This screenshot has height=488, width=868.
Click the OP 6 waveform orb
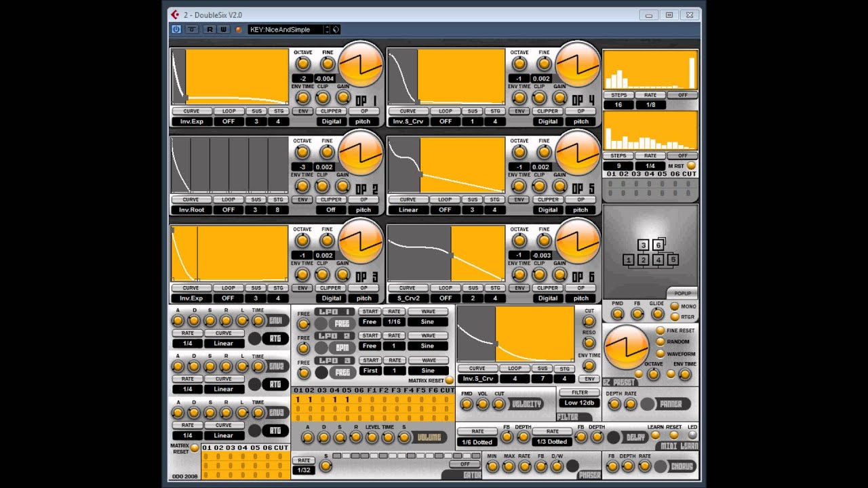578,241
